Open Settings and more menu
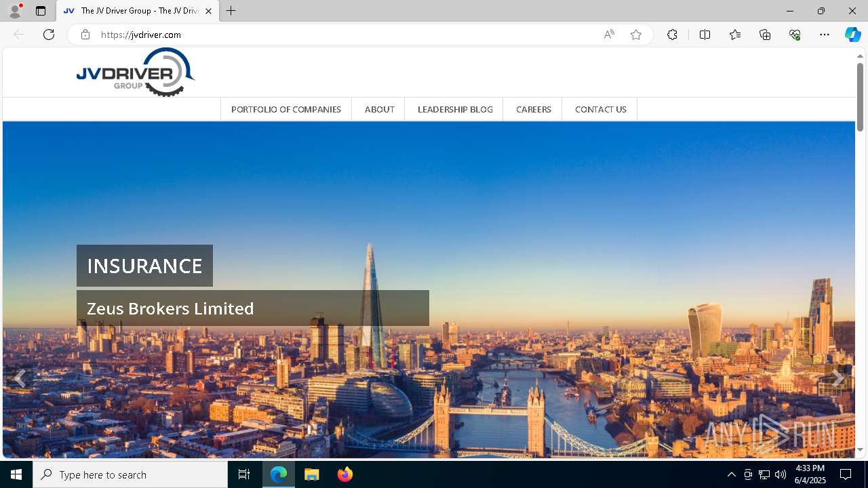This screenshot has height=488, width=868. [825, 35]
